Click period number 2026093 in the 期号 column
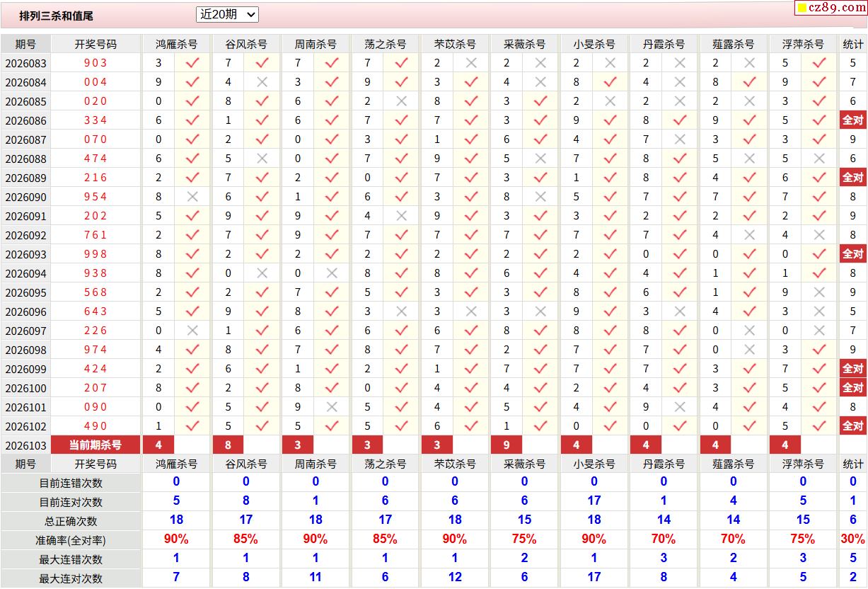Viewport: 868px width, 589px height. tap(25, 254)
